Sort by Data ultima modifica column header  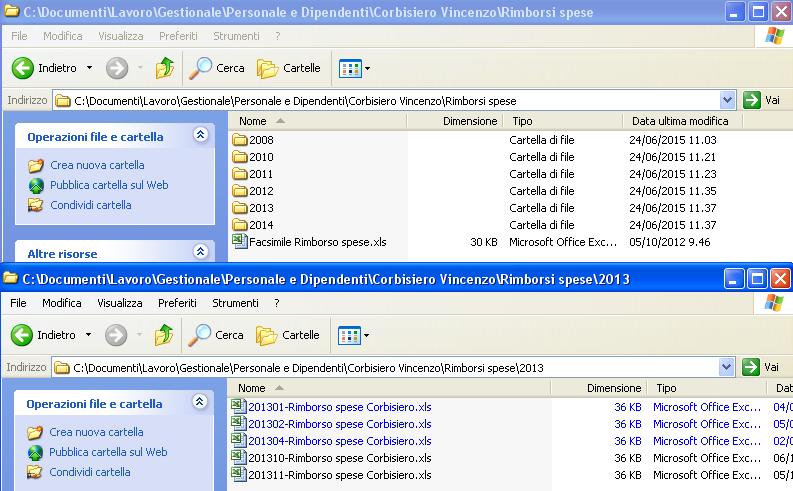pyautogui.click(x=679, y=121)
